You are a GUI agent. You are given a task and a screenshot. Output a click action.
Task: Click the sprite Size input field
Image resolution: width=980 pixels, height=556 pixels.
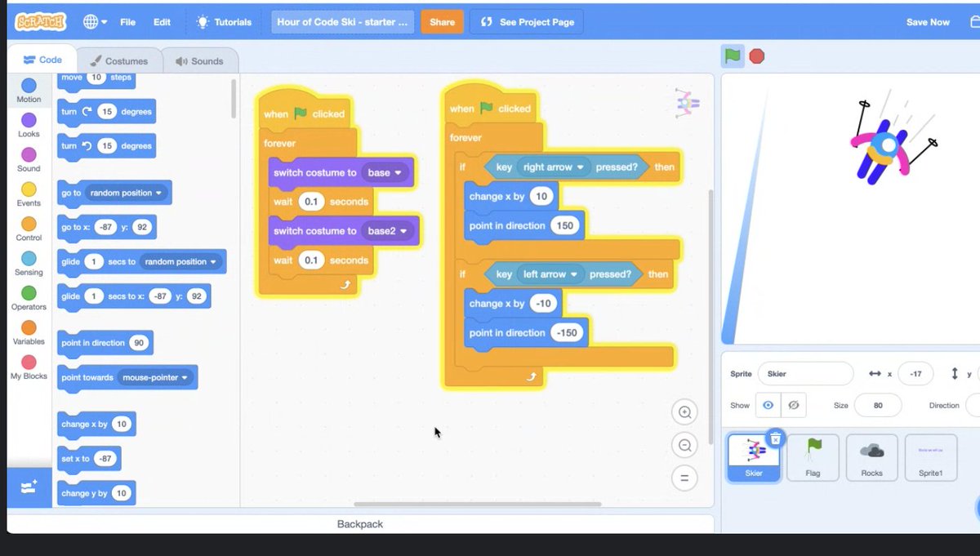[x=878, y=405]
